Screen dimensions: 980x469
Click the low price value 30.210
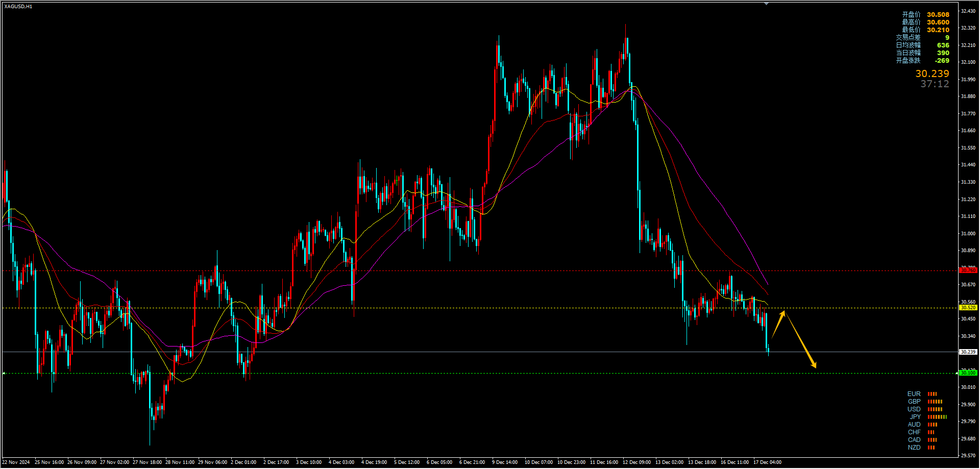[x=938, y=30]
